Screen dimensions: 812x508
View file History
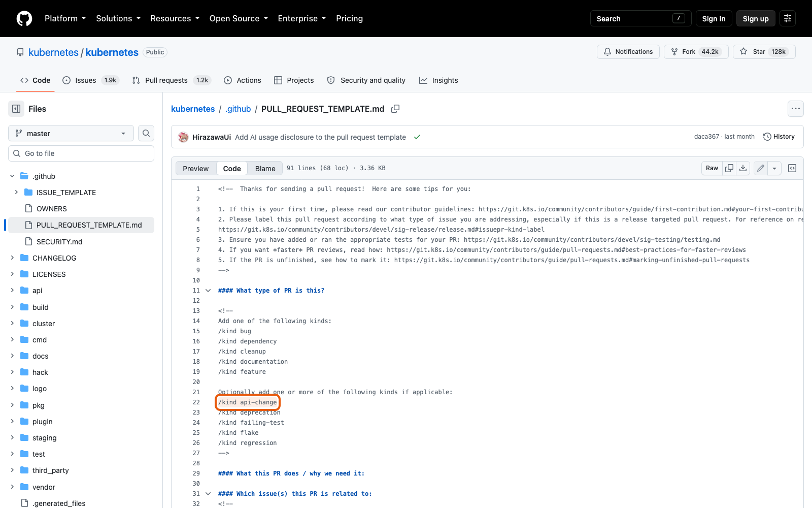click(x=779, y=137)
